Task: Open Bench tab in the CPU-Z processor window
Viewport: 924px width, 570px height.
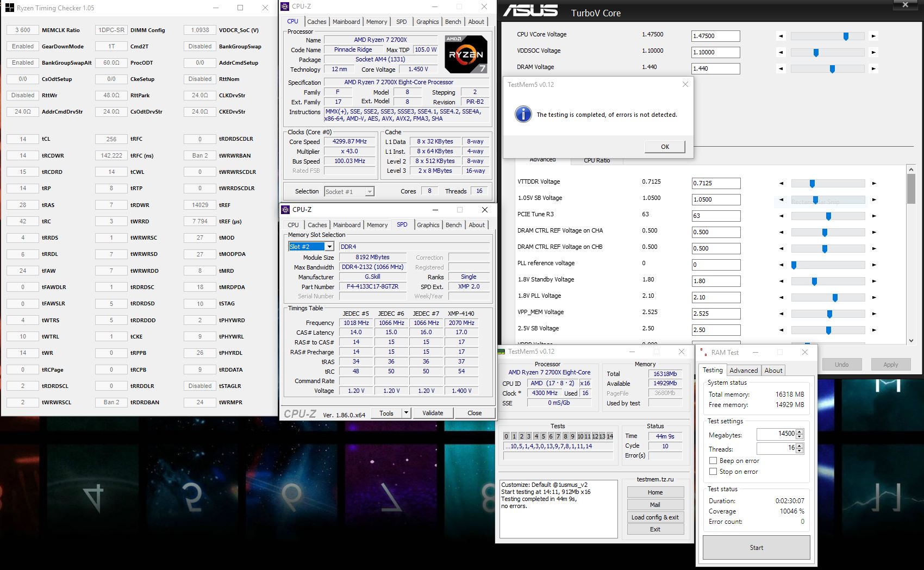Action: (453, 22)
